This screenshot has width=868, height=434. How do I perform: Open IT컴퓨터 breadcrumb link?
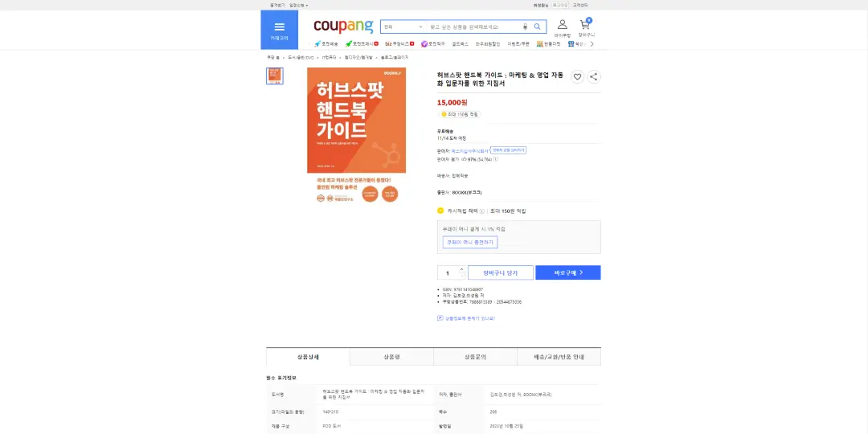[330, 58]
